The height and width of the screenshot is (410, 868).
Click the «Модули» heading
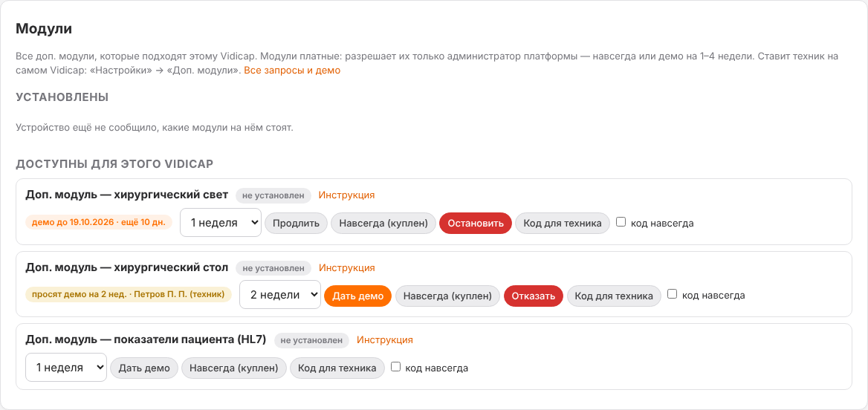[x=44, y=29]
